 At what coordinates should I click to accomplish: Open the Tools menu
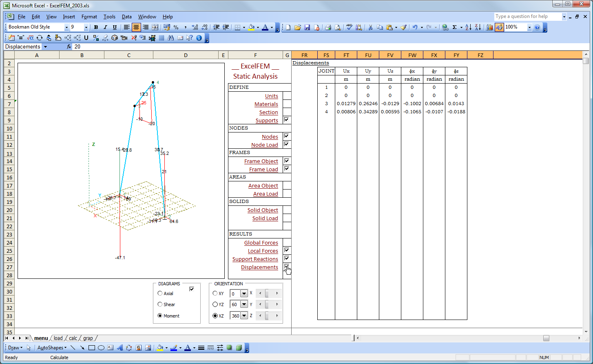point(109,17)
